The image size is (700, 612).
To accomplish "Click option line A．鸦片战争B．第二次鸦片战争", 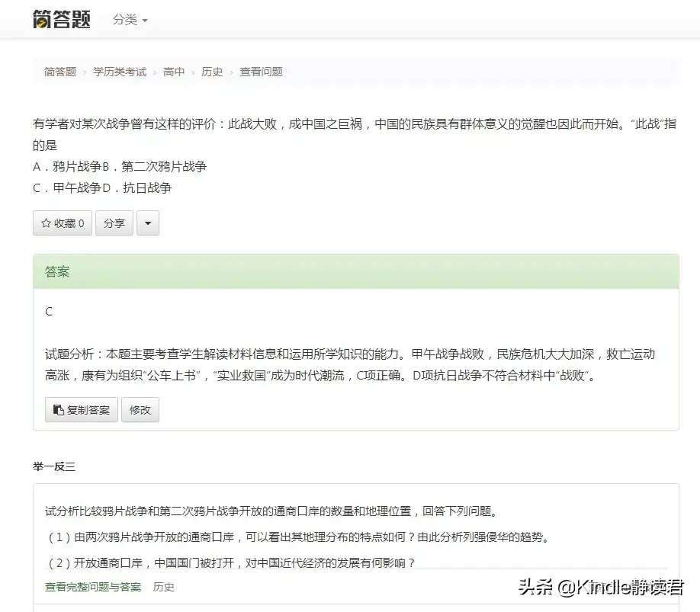I will pos(120,167).
